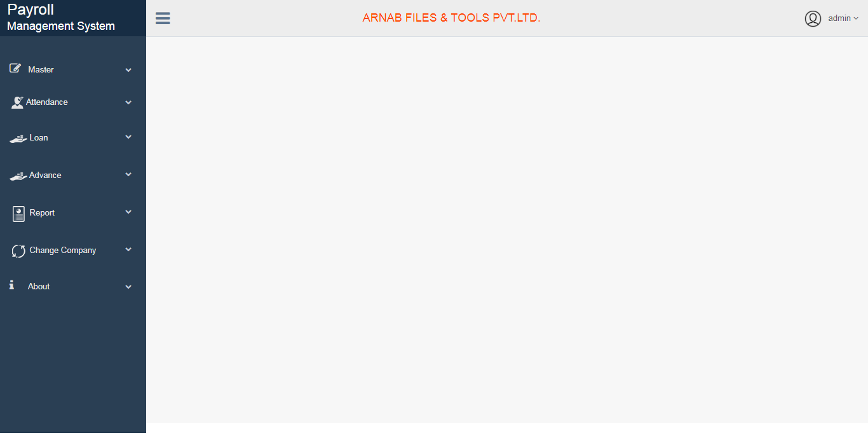Click the Attendance person-check icon
Viewport: 868px width, 433px height.
17,102
